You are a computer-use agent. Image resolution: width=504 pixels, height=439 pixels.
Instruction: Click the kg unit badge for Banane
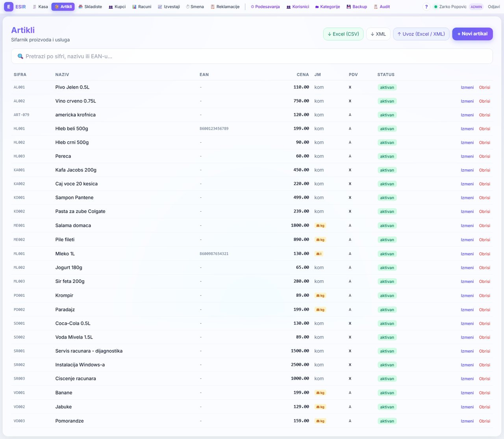(x=320, y=393)
